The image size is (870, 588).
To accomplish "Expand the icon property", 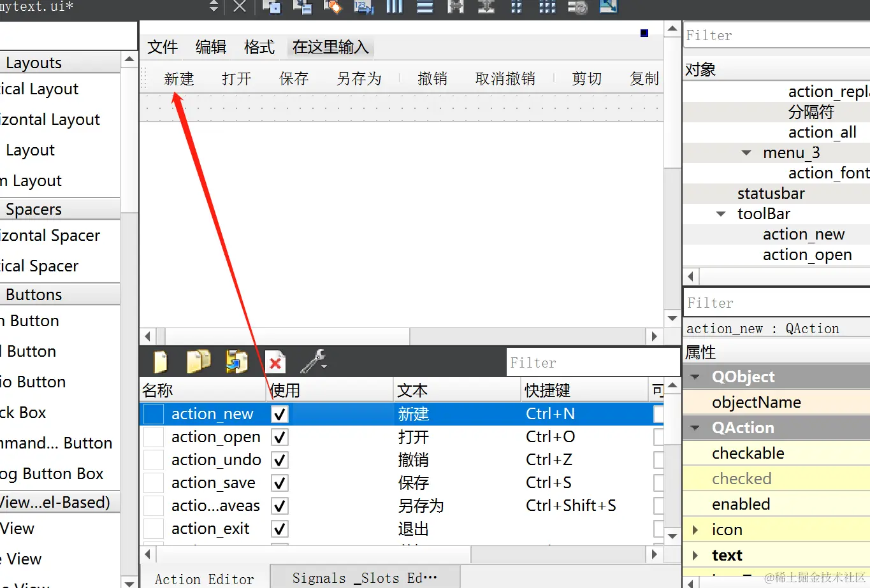I will [x=695, y=529].
